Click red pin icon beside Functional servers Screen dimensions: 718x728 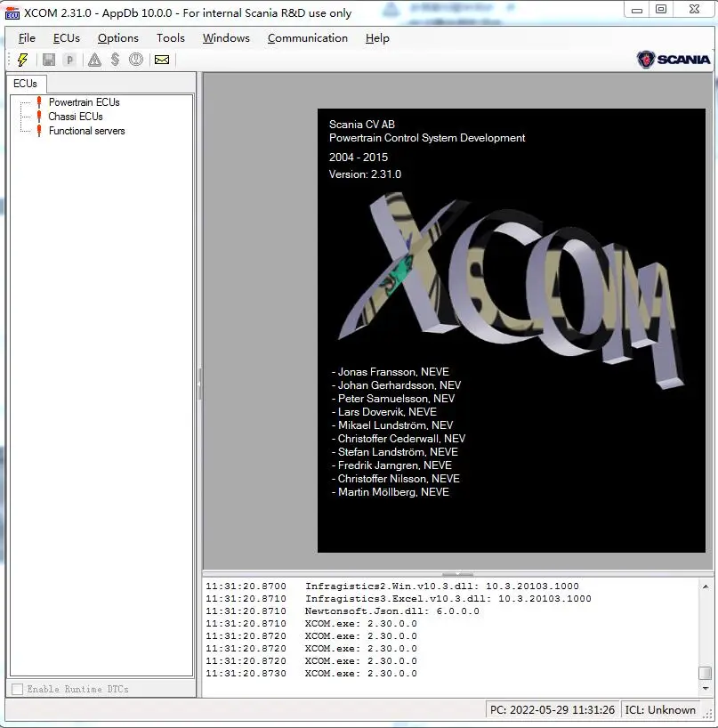point(39,131)
